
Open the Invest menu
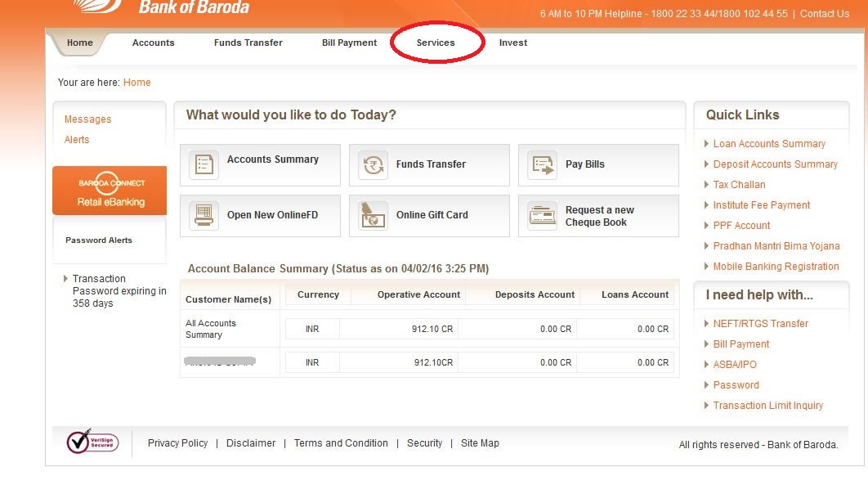[513, 43]
